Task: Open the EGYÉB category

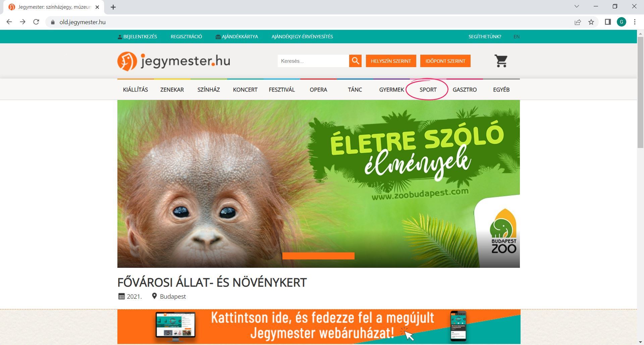Action: 501,90
